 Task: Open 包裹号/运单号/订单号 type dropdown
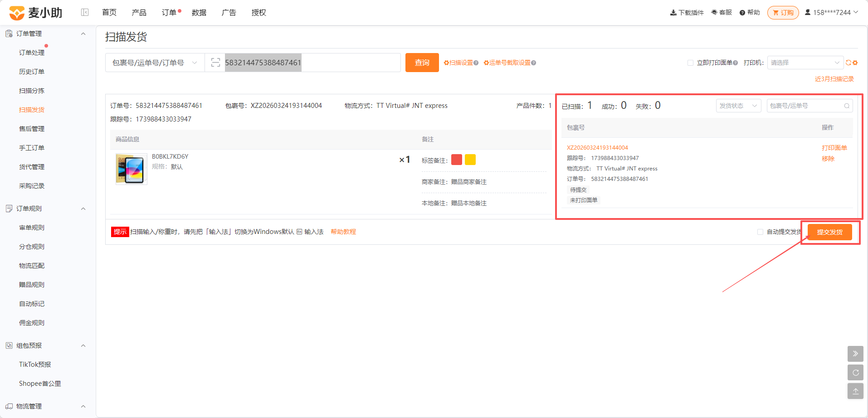click(x=155, y=63)
